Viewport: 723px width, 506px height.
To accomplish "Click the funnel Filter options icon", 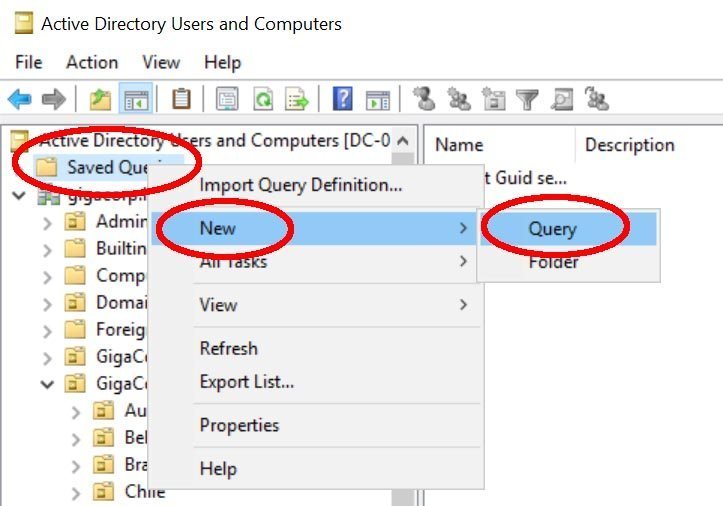I will click(527, 99).
